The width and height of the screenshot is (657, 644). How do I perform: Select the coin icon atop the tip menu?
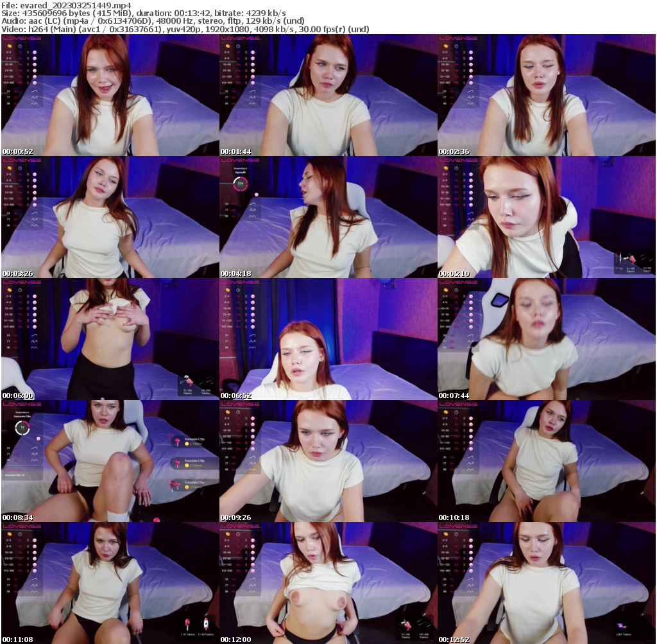[10, 46]
